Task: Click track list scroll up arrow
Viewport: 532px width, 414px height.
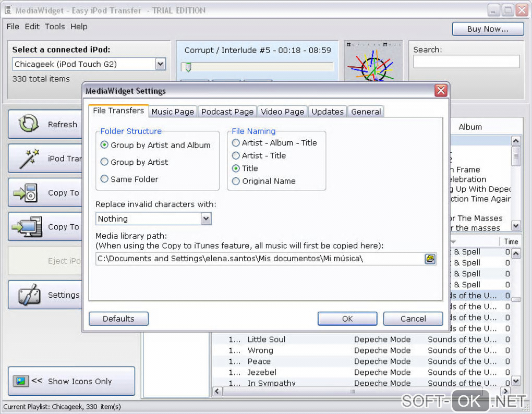Action: click(x=516, y=253)
